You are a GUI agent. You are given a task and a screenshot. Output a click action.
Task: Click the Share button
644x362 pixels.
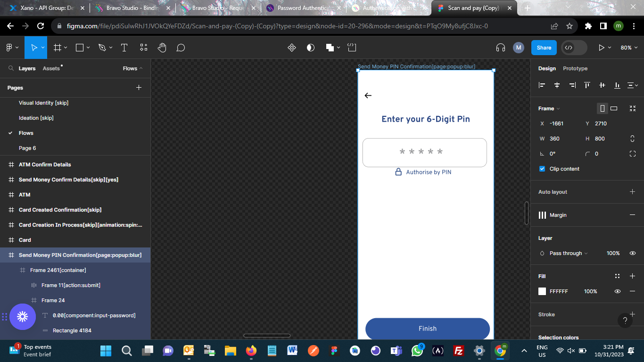(544, 48)
